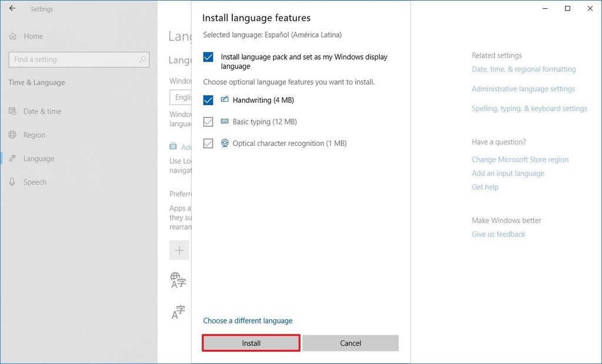The image size is (602, 364).
Task: Open Speech via the microphone icon
Action: [14, 182]
